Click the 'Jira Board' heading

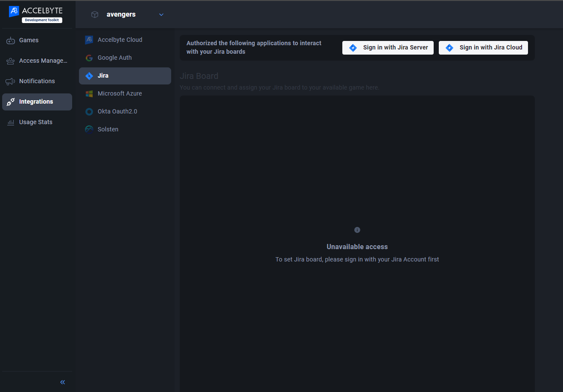(199, 76)
